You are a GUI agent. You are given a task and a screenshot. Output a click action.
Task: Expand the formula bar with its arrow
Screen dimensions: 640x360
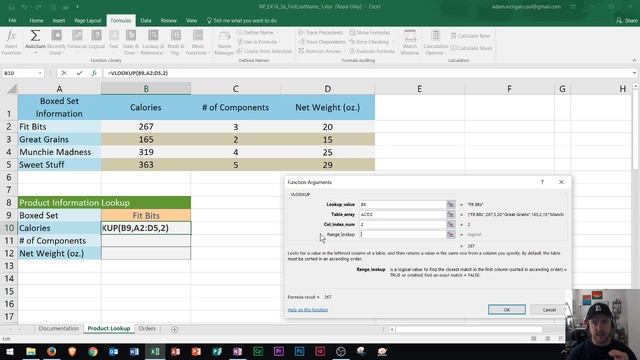tap(634, 73)
